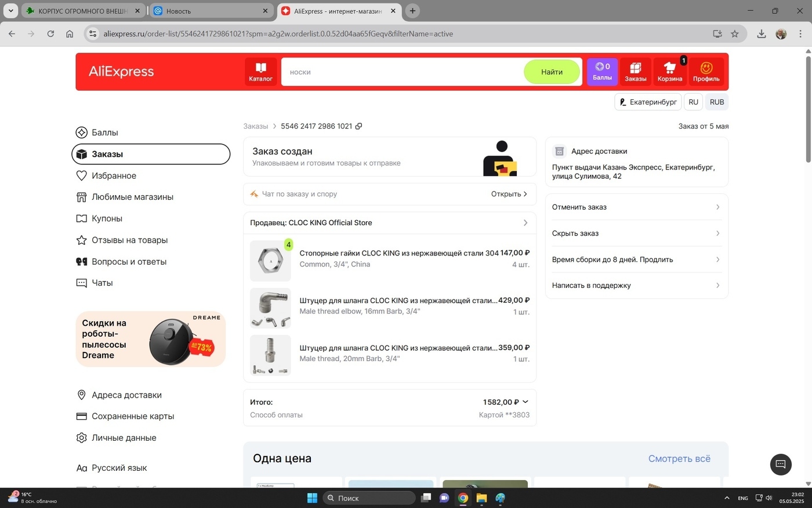Viewport: 812px width, 508px height.
Task: Open the Chrome profile avatar
Action: (x=781, y=34)
